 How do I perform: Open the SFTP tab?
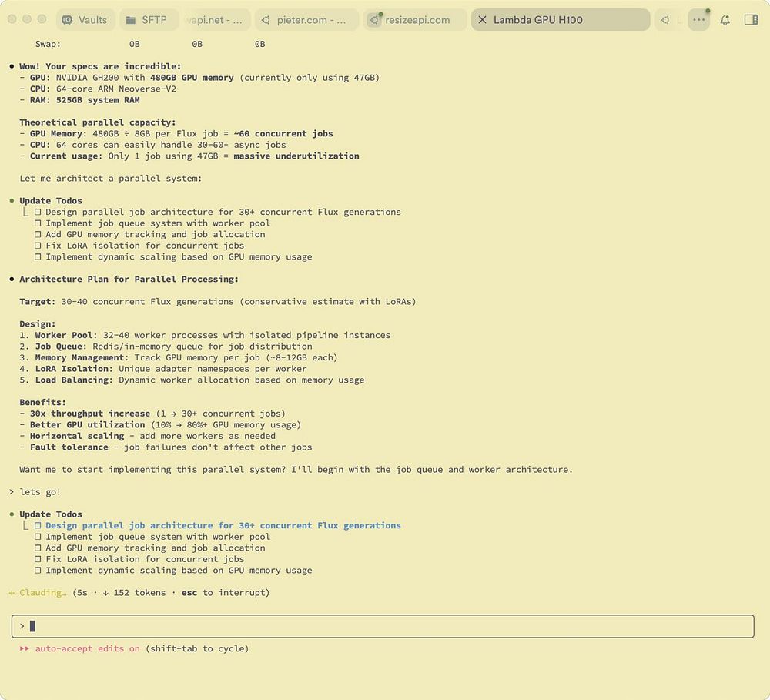click(147, 20)
